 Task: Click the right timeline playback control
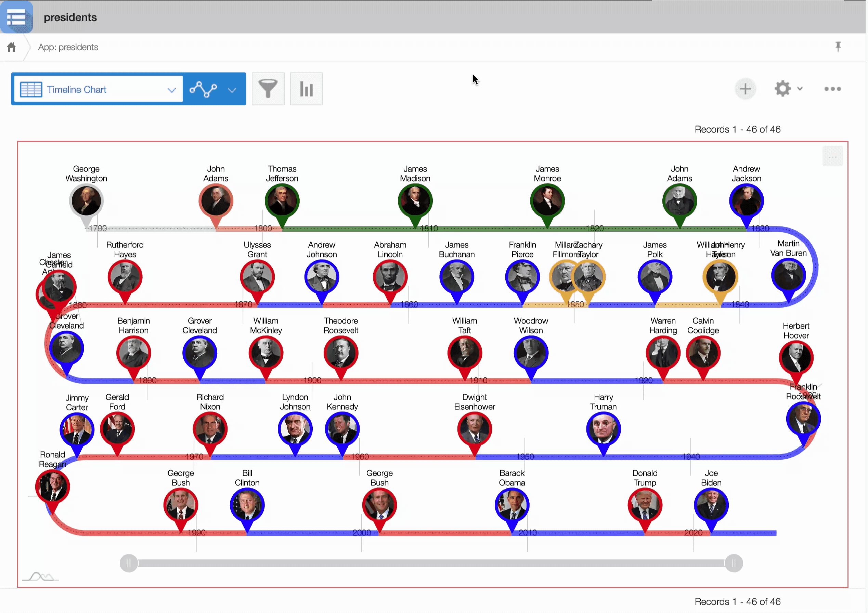point(735,563)
